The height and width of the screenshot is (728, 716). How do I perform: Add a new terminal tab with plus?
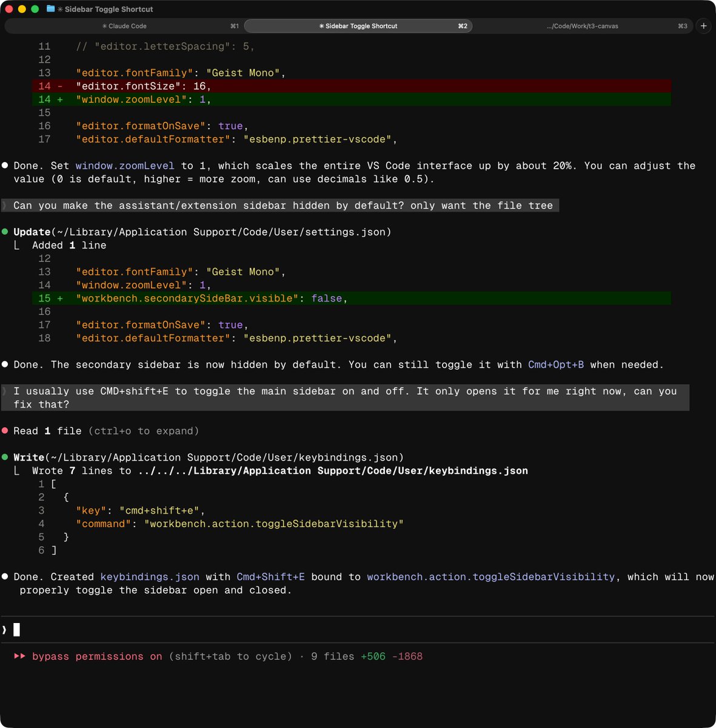point(703,26)
